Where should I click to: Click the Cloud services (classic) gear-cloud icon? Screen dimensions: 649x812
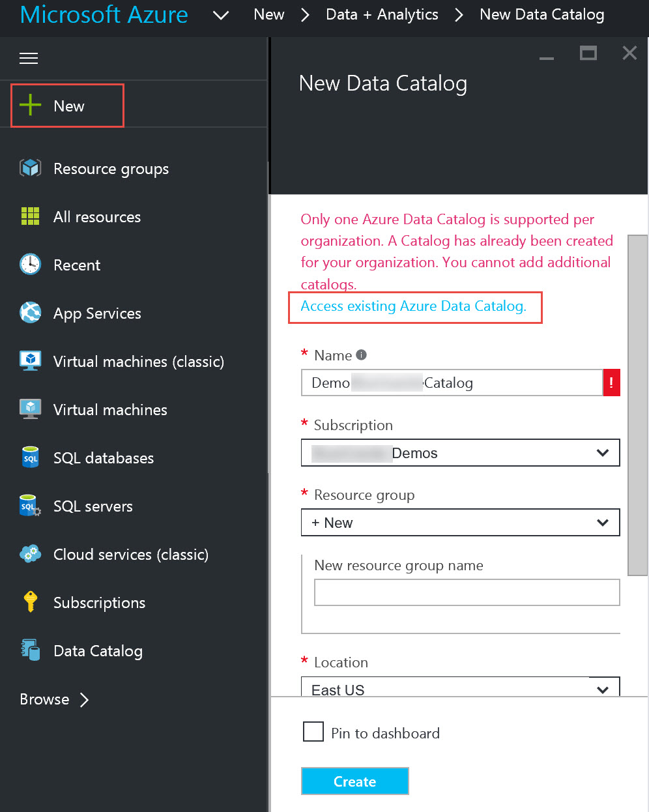(30, 554)
